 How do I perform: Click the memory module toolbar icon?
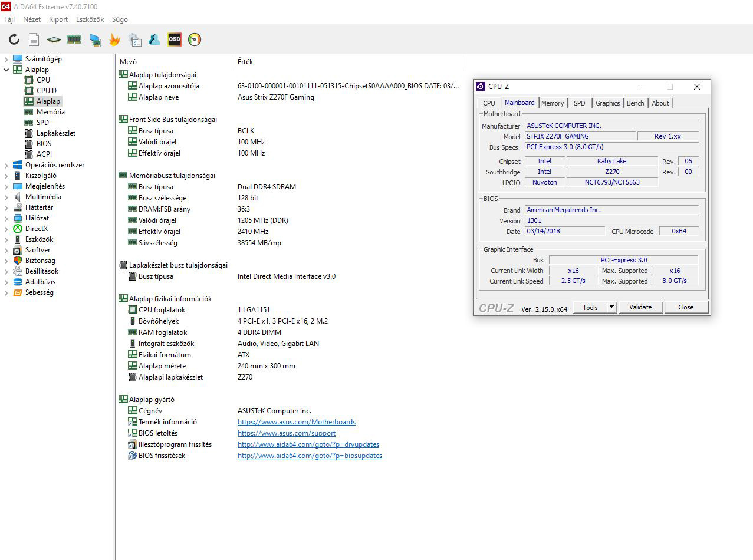(74, 39)
